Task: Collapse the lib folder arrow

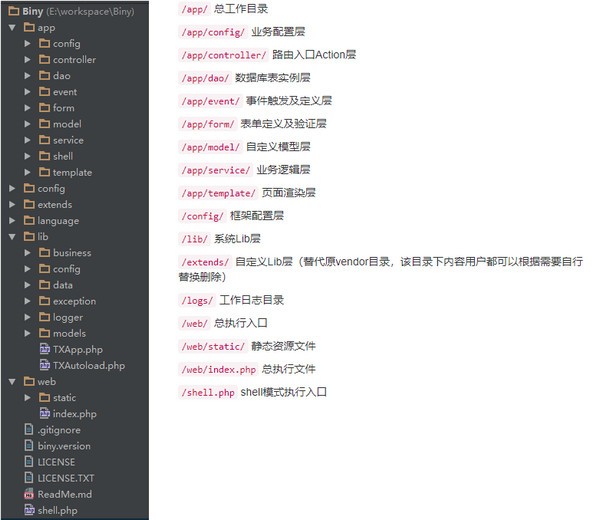Action: pyautogui.click(x=12, y=237)
